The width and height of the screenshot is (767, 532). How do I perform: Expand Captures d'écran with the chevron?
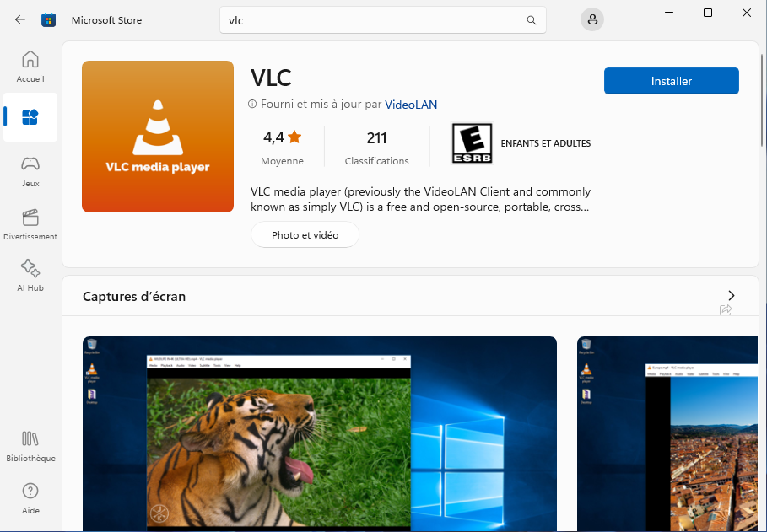coord(732,295)
